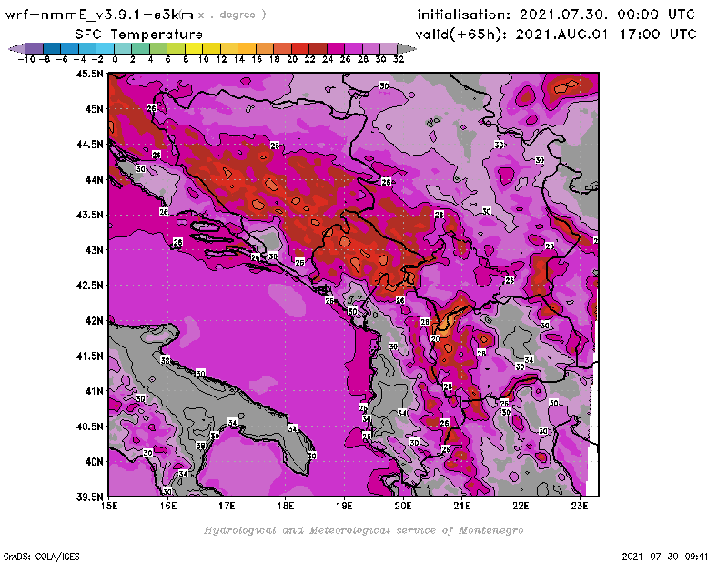
Task: Click the '42N' latitude label
Action: [x=94, y=321]
